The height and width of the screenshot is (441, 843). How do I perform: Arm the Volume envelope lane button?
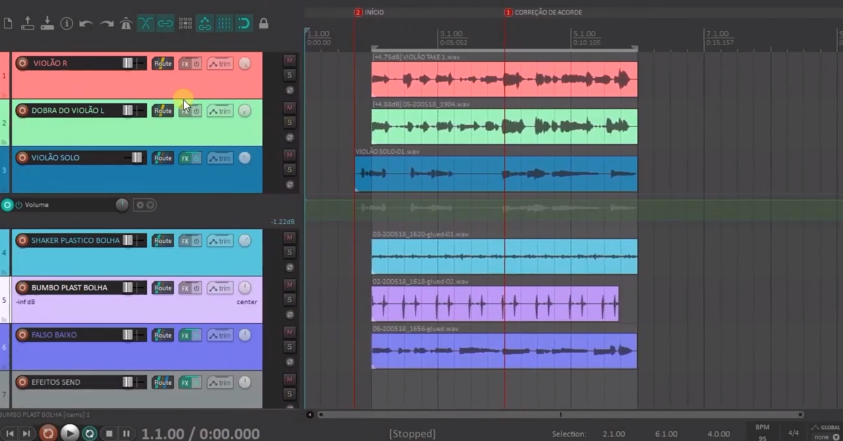[x=7, y=205]
